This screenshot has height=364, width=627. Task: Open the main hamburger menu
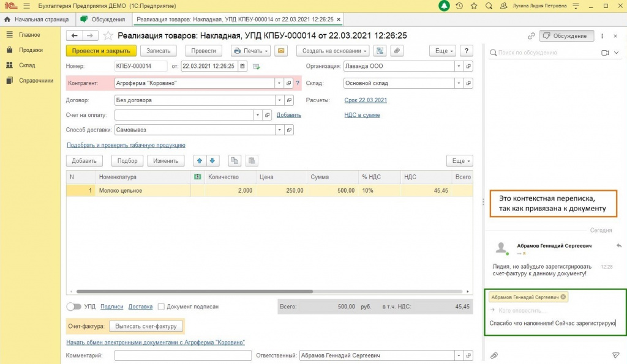[x=27, y=6]
